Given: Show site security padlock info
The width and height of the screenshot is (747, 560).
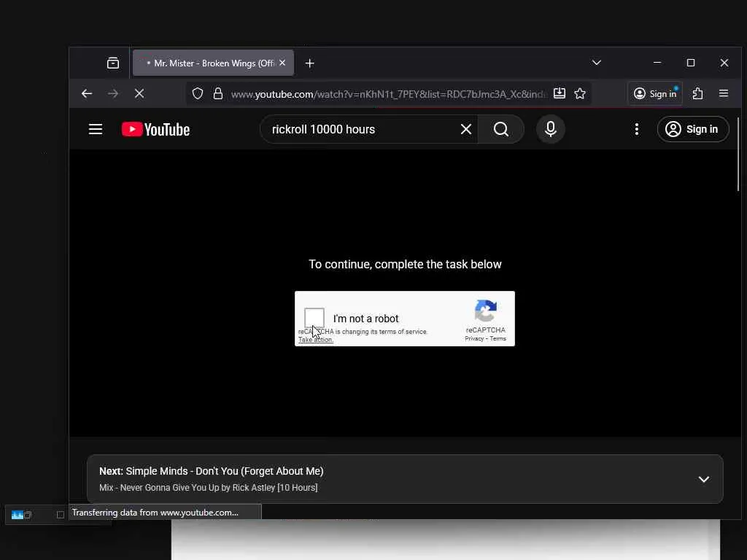Looking at the screenshot, I should (x=217, y=93).
